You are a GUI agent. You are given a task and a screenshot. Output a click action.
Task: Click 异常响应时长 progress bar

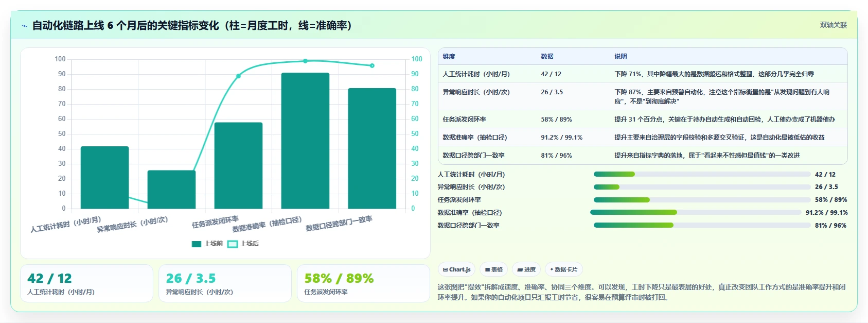702,187
